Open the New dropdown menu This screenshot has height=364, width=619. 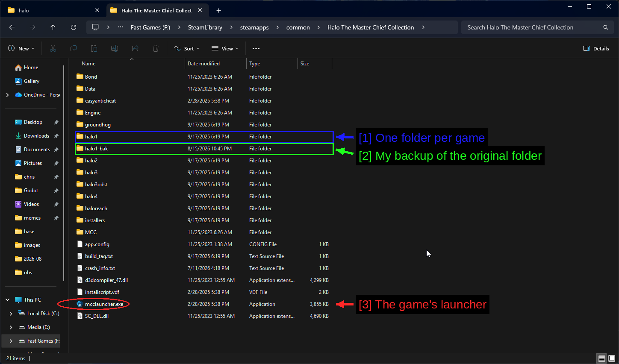(x=21, y=49)
